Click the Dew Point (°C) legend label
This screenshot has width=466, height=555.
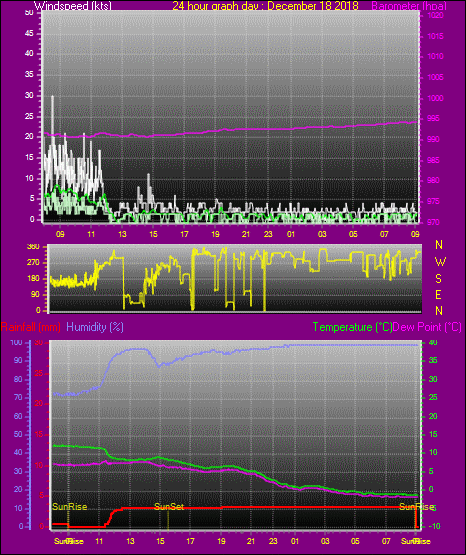[427, 327]
